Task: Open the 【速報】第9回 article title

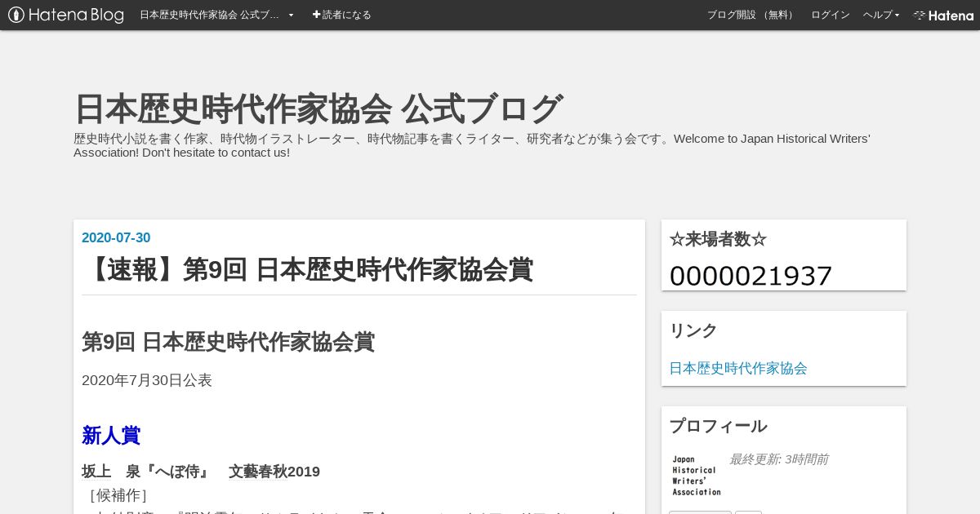Action: pos(307,269)
